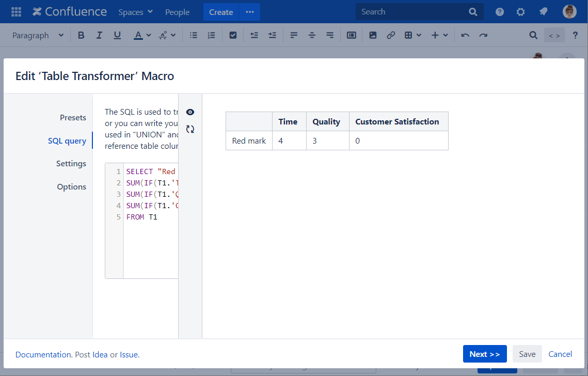Click the refresh preview icon

point(190,129)
